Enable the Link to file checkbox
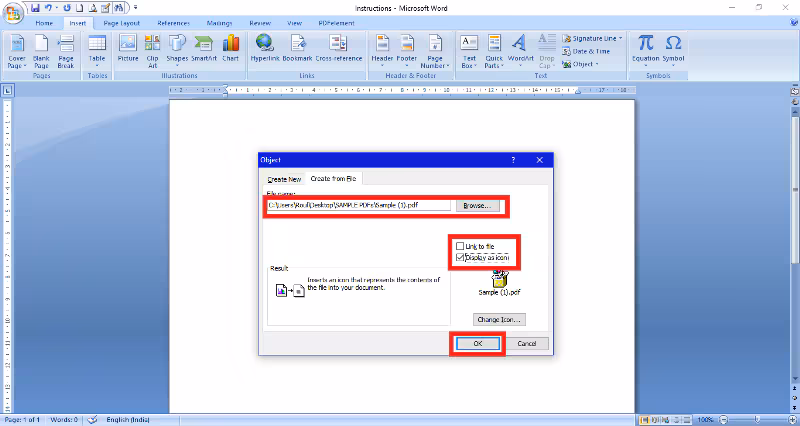The image size is (800, 426). 460,246
